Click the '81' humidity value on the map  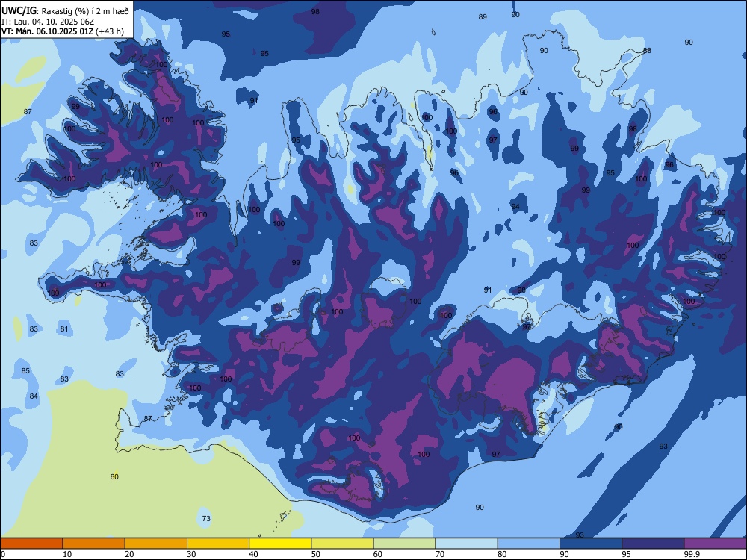click(64, 329)
